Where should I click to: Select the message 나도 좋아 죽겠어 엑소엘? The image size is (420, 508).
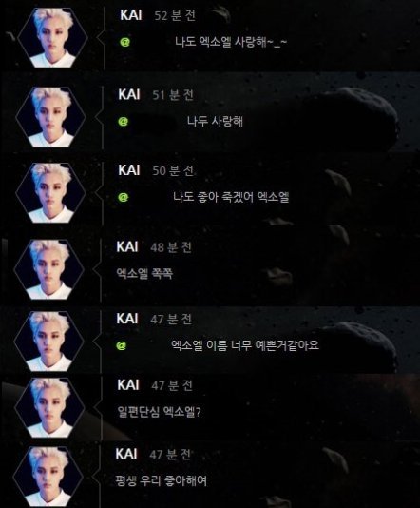(x=231, y=197)
